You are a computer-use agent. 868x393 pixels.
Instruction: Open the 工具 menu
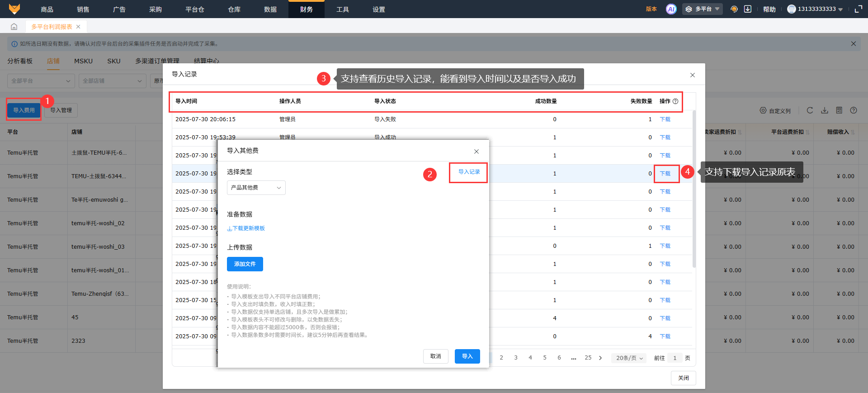tap(343, 9)
